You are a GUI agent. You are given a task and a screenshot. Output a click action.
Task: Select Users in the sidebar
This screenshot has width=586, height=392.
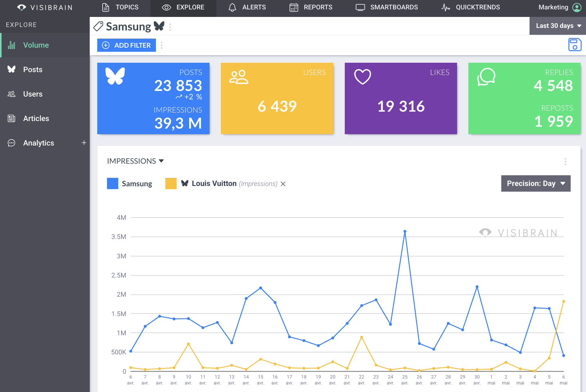click(45, 94)
